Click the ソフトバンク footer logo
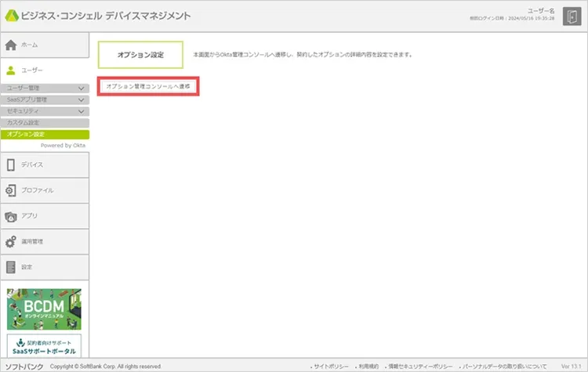The height and width of the screenshot is (372, 588). pyautogui.click(x=24, y=367)
